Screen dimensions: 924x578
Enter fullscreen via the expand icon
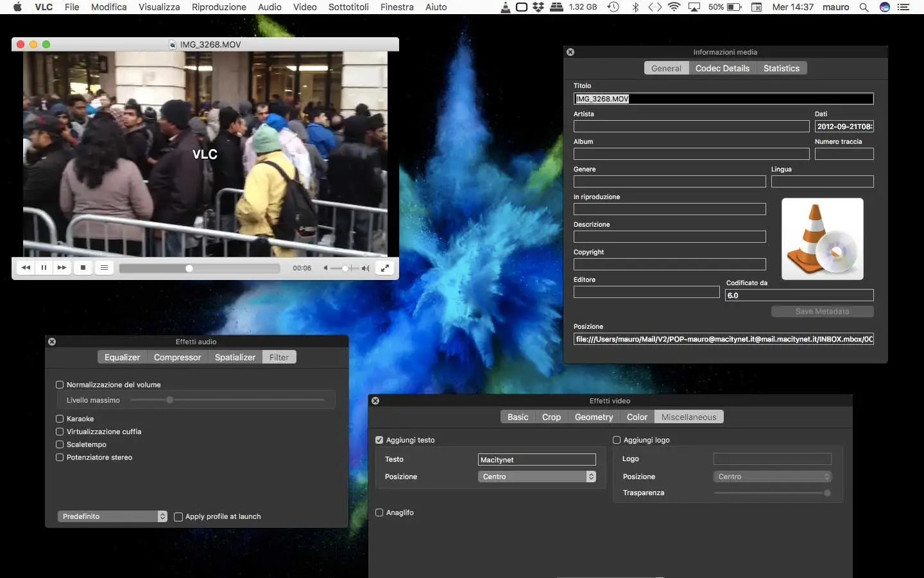point(384,268)
